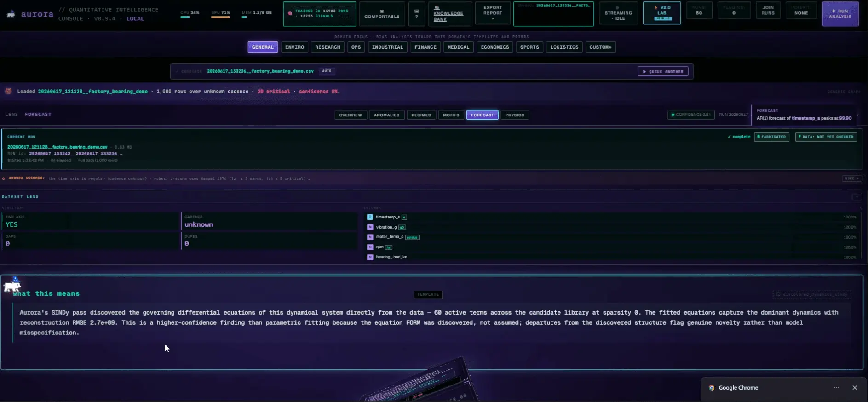Viewport: 868px width, 402px height.
Task: Click the Queue Another button
Action: pos(663,71)
